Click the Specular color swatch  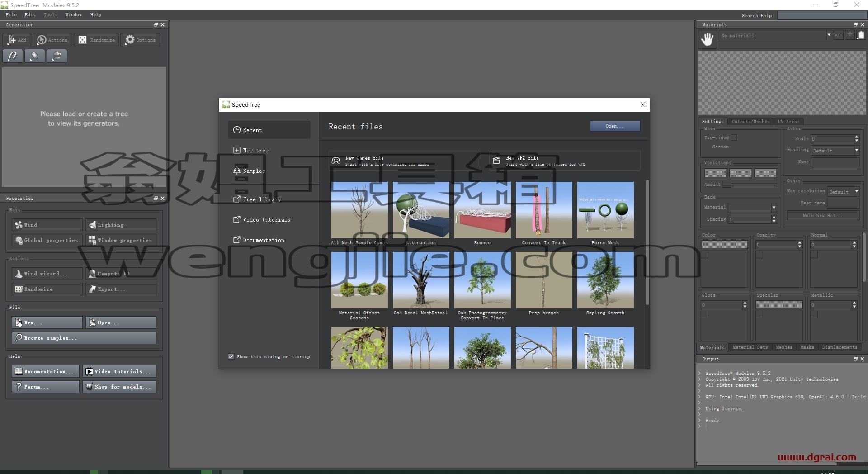tap(779, 305)
